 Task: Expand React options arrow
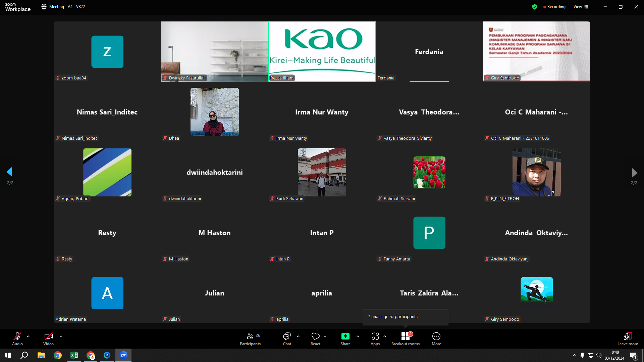(325, 336)
